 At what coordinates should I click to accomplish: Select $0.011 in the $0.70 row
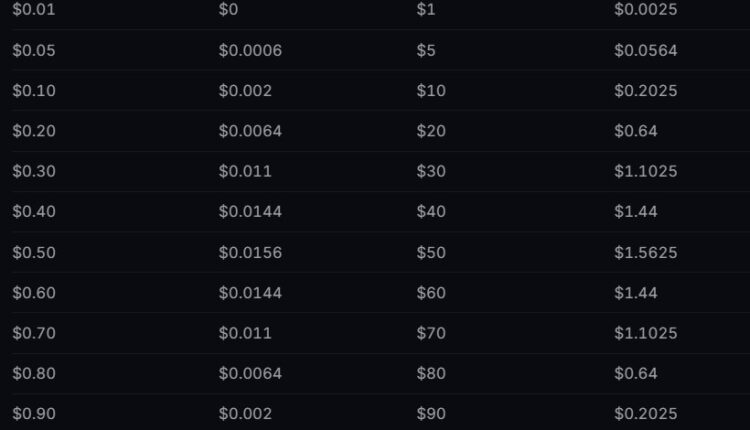coord(245,333)
